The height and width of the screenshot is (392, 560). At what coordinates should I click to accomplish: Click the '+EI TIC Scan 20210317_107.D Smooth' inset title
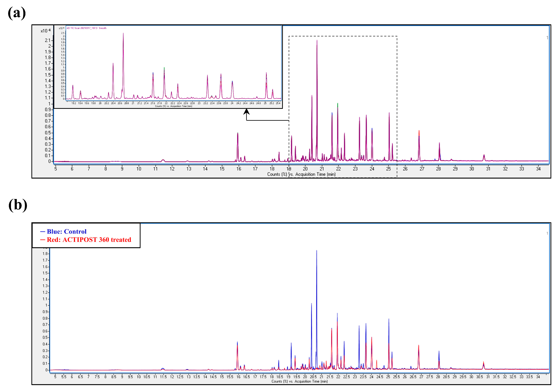(x=87, y=28)
